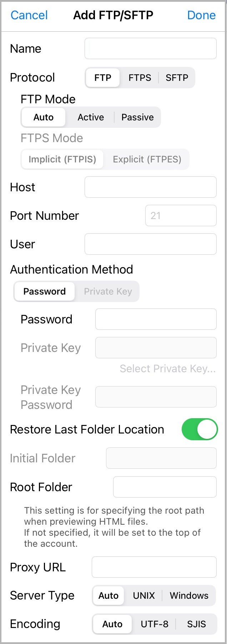This screenshot has height=644, width=227.
Task: Set FTP Mode to Passive
Action: tap(137, 117)
